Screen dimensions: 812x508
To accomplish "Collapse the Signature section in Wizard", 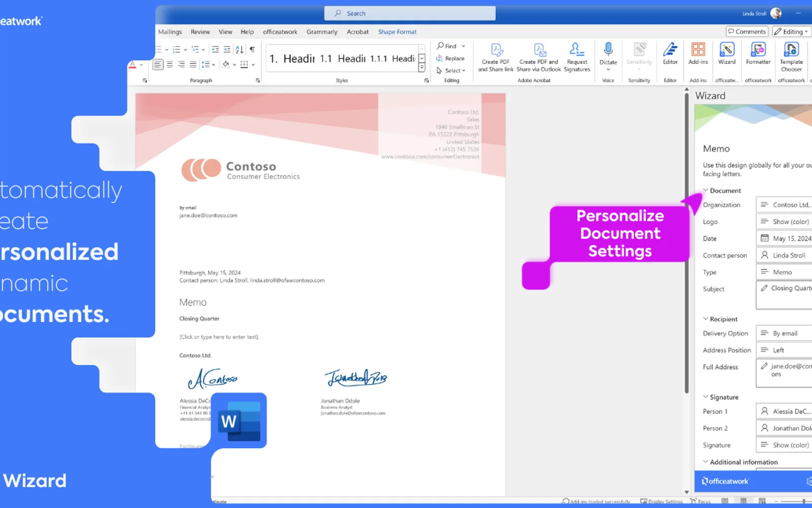I will tap(705, 397).
